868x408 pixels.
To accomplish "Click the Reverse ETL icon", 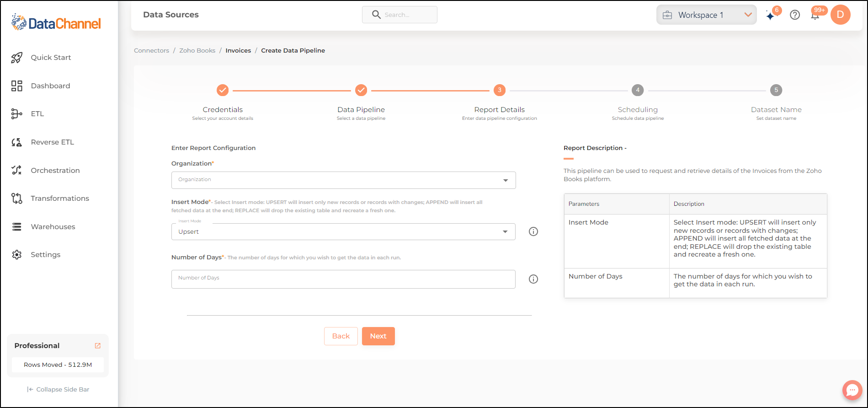I will 17,142.
